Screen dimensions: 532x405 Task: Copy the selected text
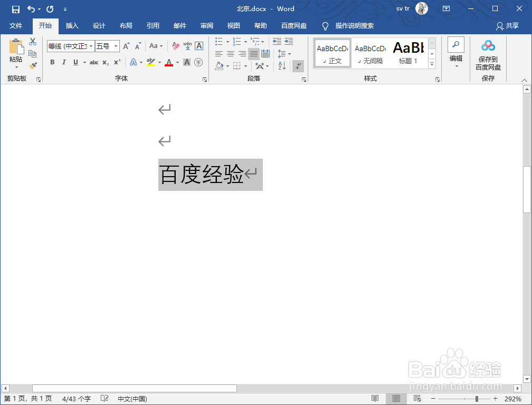pyautogui.click(x=33, y=54)
